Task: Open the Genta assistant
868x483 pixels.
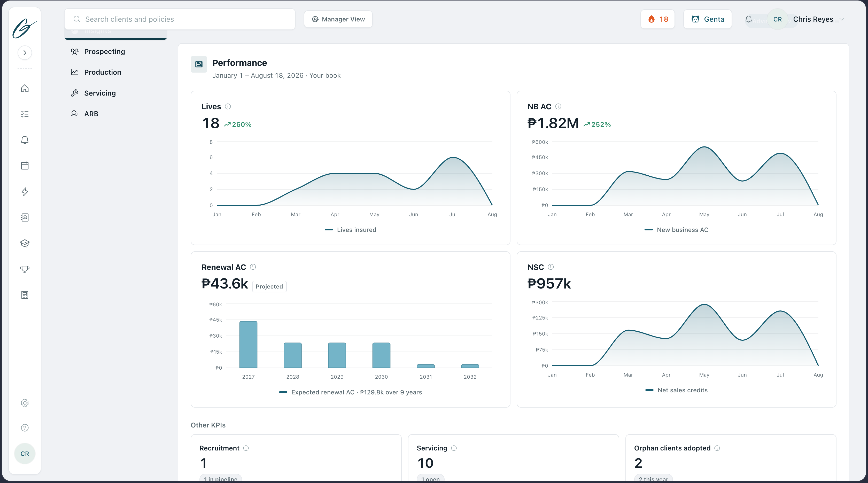Action: click(x=707, y=19)
